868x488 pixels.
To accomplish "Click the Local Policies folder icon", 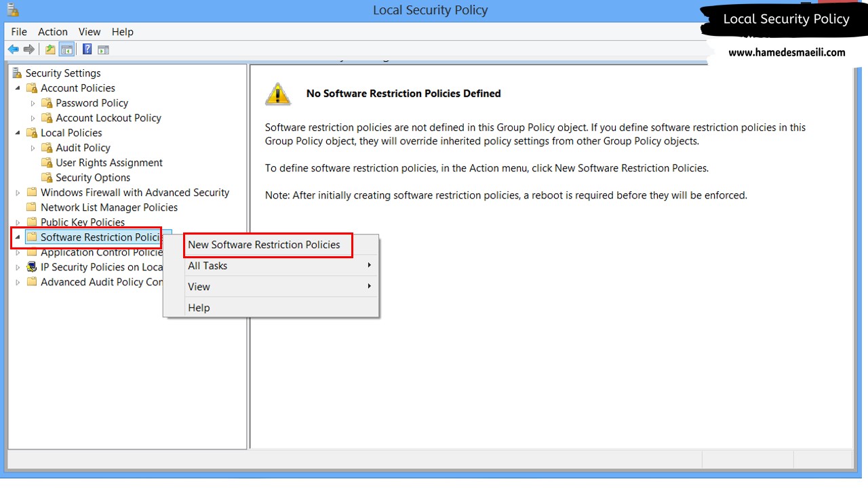I will (31, 133).
